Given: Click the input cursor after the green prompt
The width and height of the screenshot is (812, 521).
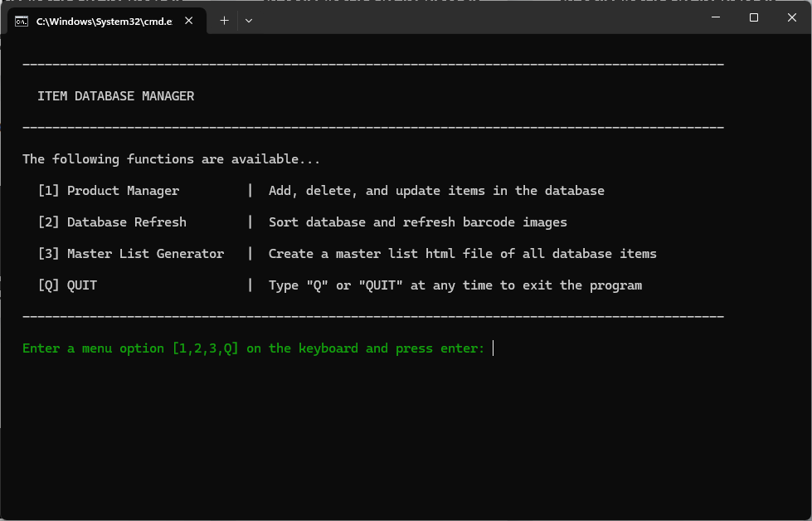Looking at the screenshot, I should click(494, 348).
